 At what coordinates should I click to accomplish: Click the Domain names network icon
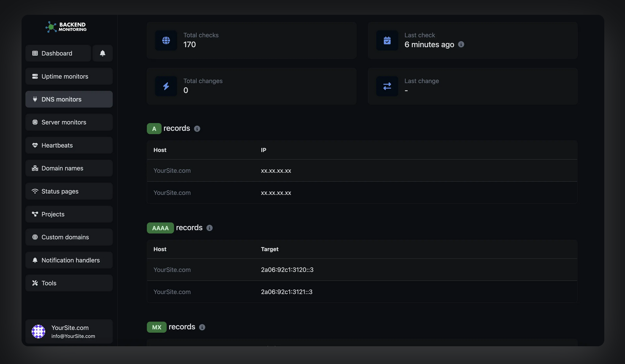point(35,168)
